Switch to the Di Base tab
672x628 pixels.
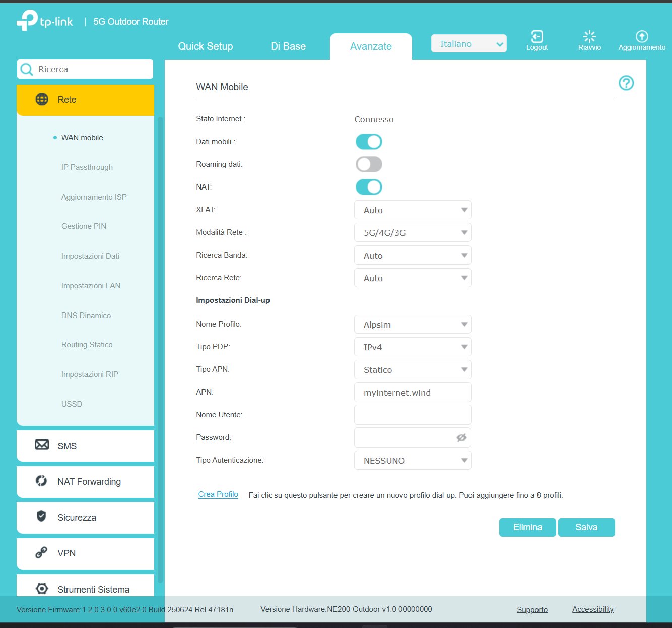coord(288,46)
